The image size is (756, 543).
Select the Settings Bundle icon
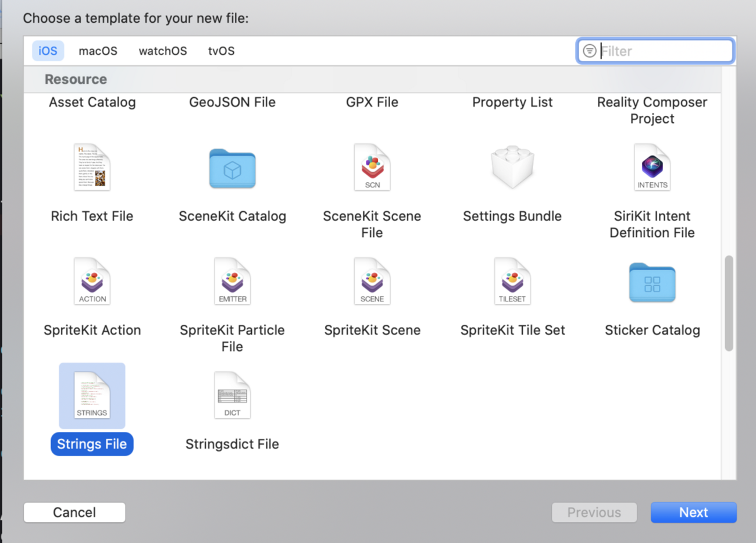(x=512, y=168)
